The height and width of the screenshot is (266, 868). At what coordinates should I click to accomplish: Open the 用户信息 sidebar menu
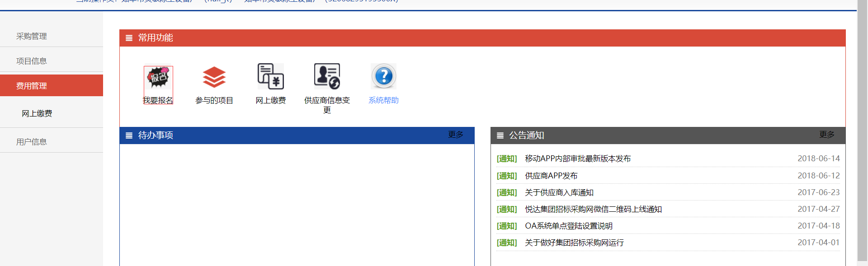pos(32,142)
